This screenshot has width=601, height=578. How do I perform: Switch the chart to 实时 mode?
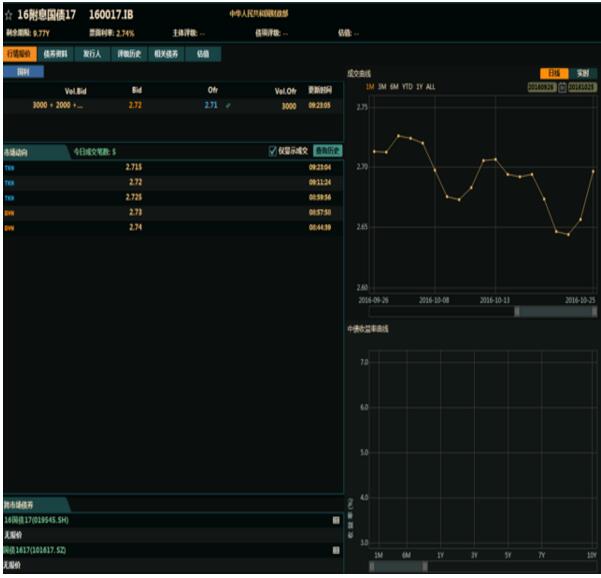582,73
